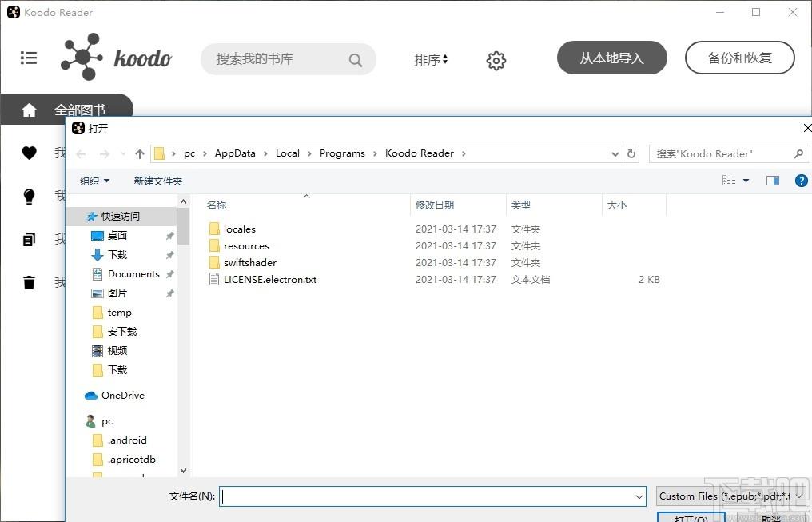Go forward in the file dialog
812x522 pixels.
coord(104,153)
